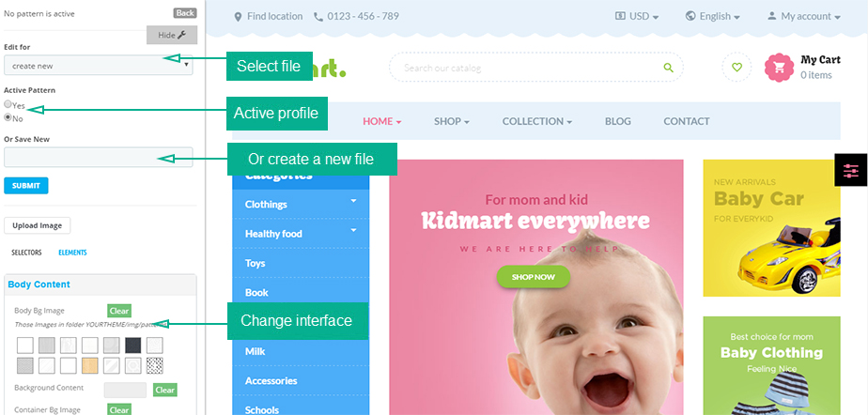Expand the My account dropdown

coord(804,17)
